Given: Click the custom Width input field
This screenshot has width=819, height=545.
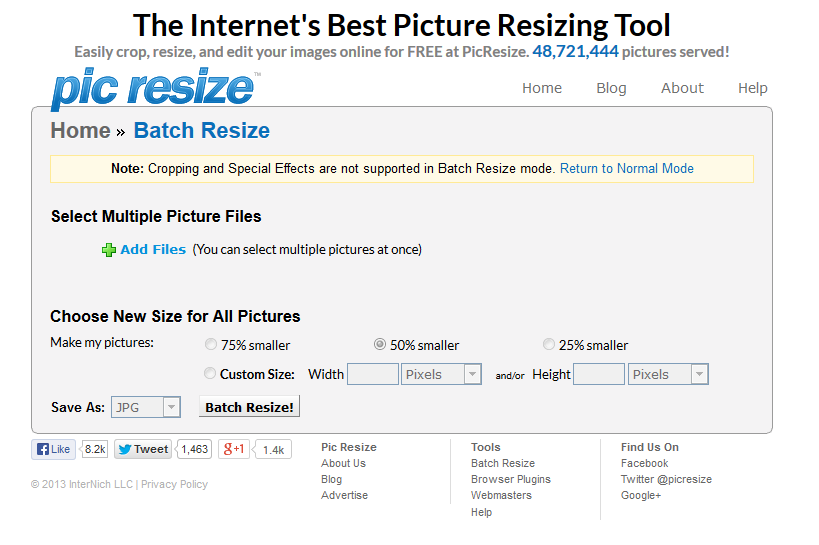Looking at the screenshot, I should click(373, 374).
